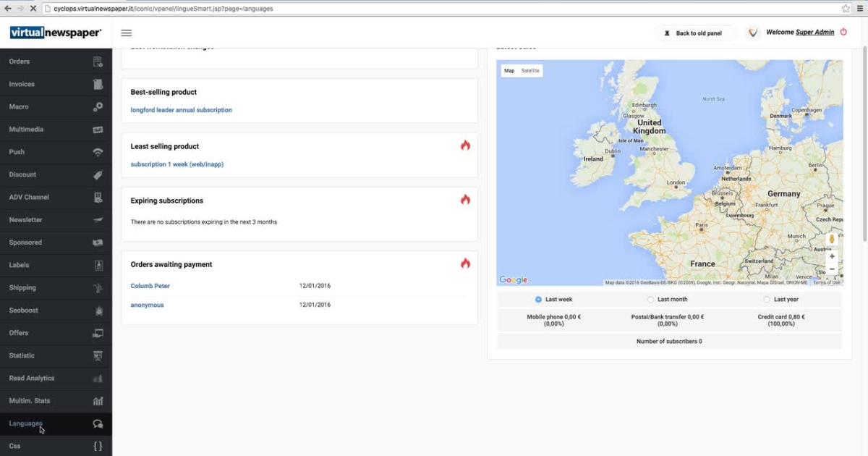Open the Newsletter sidebar menu item

click(25, 219)
